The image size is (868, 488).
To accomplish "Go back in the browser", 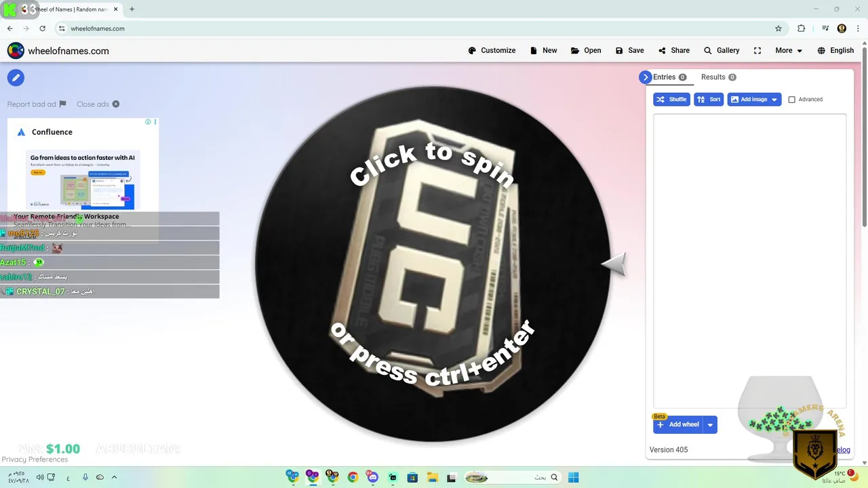I will click(9, 28).
